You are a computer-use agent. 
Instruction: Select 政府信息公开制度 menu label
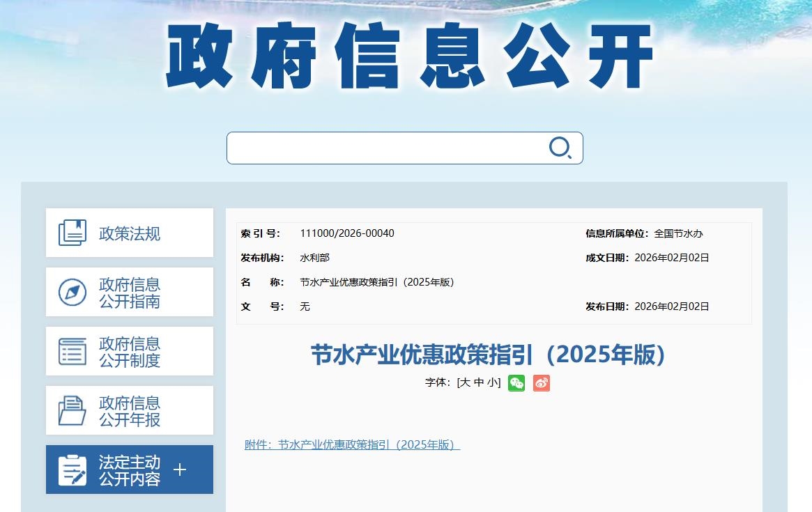(130, 352)
